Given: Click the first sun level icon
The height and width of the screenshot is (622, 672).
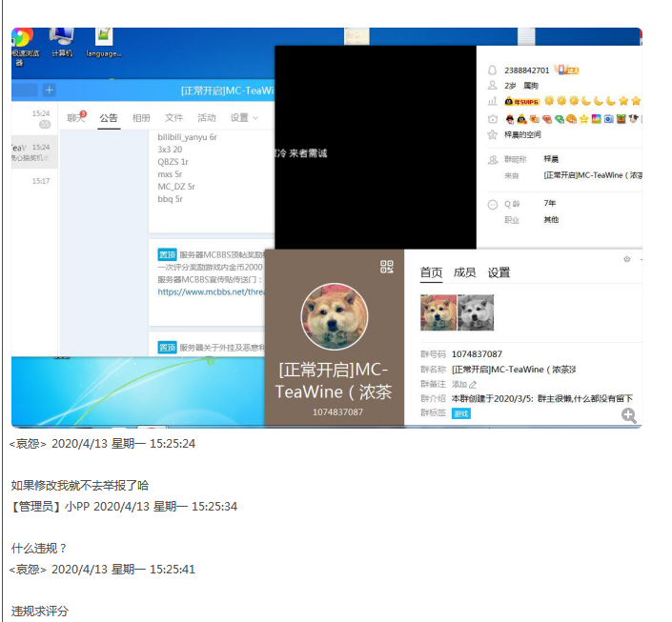Looking at the screenshot, I should (x=549, y=101).
